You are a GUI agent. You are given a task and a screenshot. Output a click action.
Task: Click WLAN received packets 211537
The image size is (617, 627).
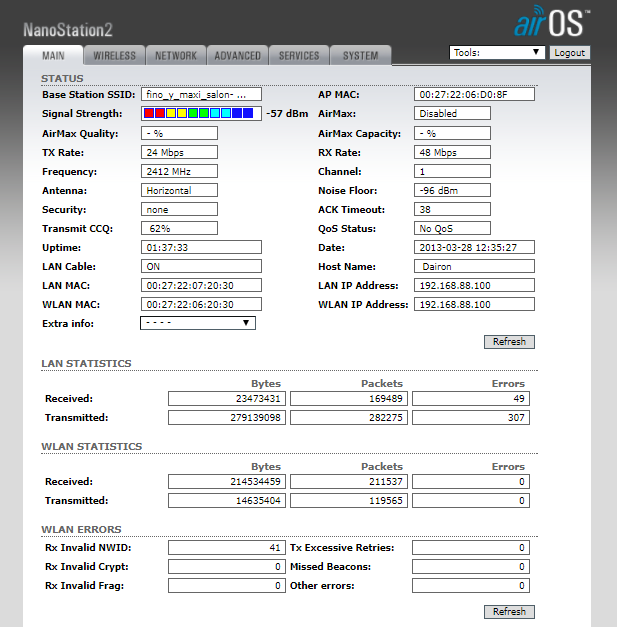tap(349, 481)
